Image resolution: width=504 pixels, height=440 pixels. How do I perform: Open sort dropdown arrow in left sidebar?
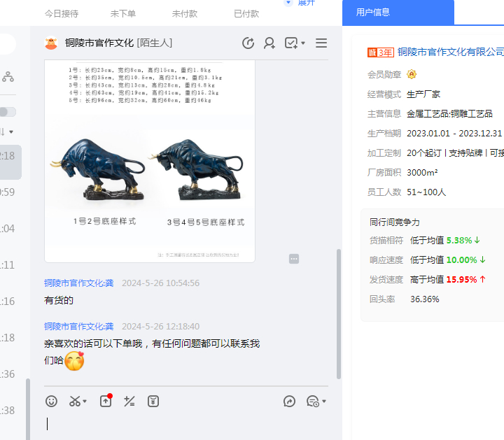(11, 132)
